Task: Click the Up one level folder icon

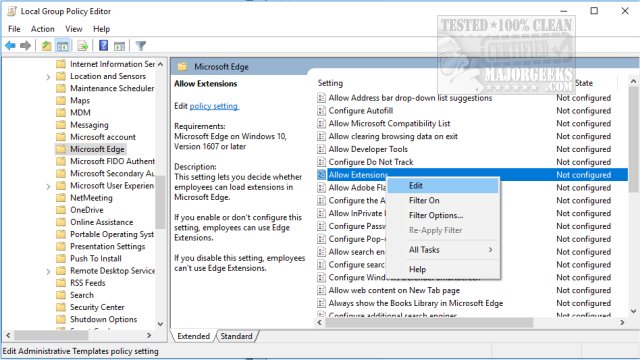Action: pyautogui.click(x=47, y=46)
